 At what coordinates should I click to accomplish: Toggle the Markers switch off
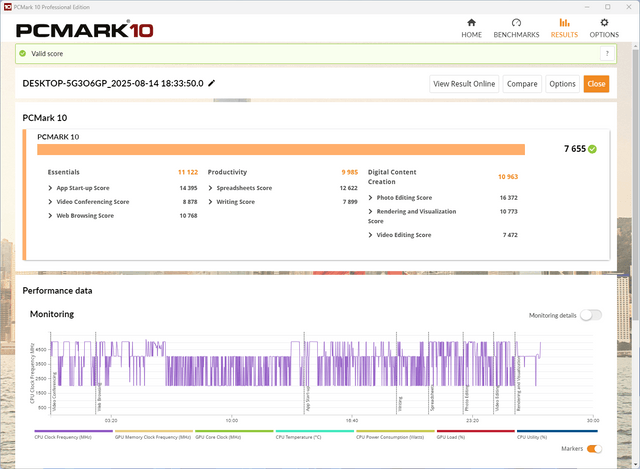[x=594, y=449]
